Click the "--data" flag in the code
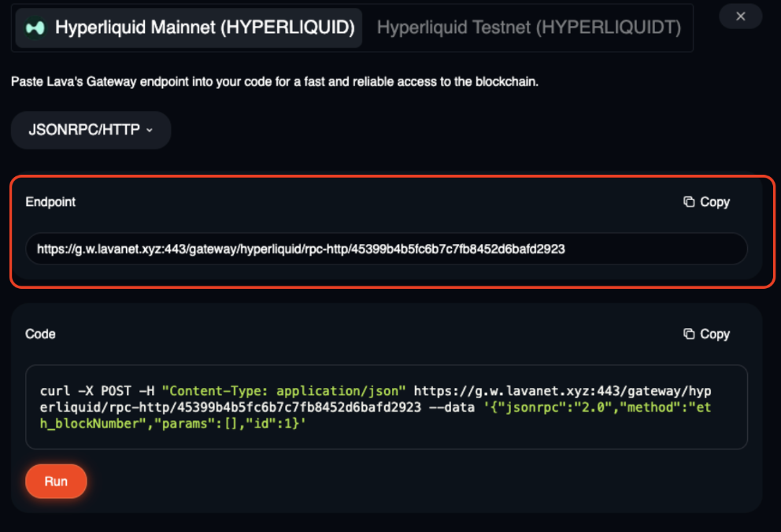Screen dimensions: 781x532 451,407
